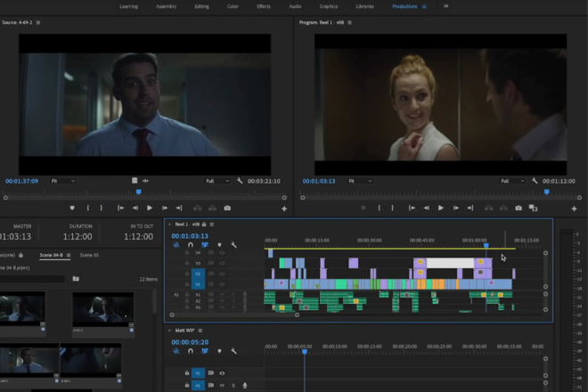Mute A1 track in Matt WIP timeline
Screen dimensions: 588x392
click(x=222, y=385)
